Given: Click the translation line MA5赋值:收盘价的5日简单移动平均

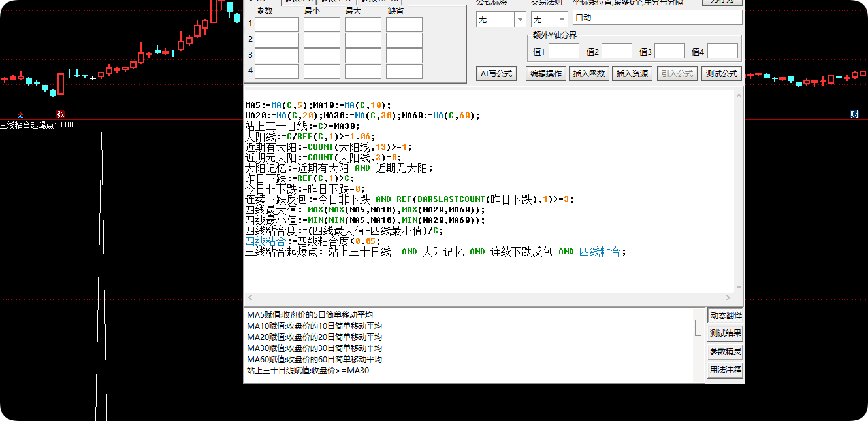Looking at the screenshot, I should click(x=310, y=314).
